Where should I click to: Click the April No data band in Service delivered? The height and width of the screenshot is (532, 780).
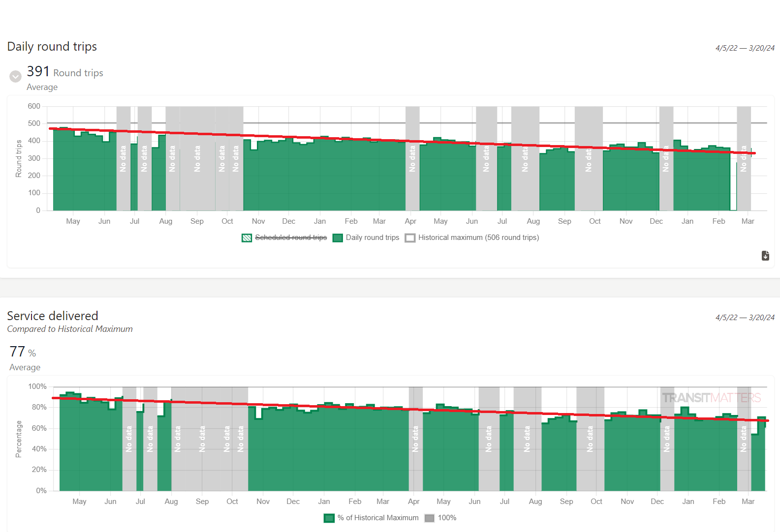(415, 439)
